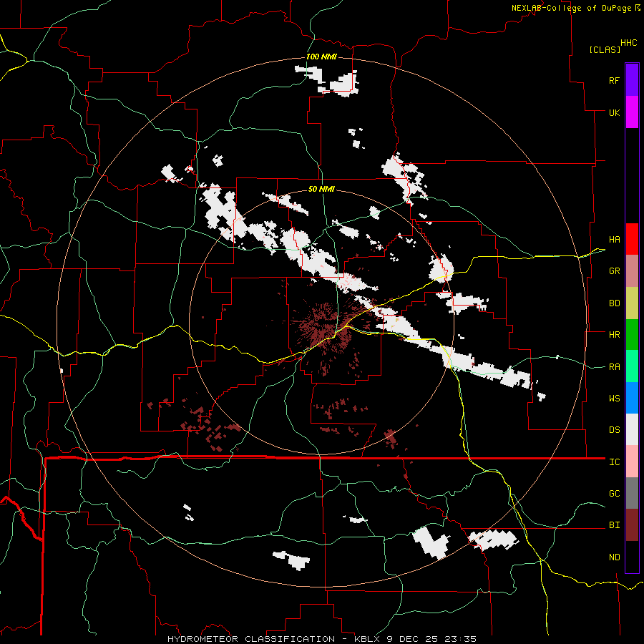Click the ND legend label

tap(614, 557)
